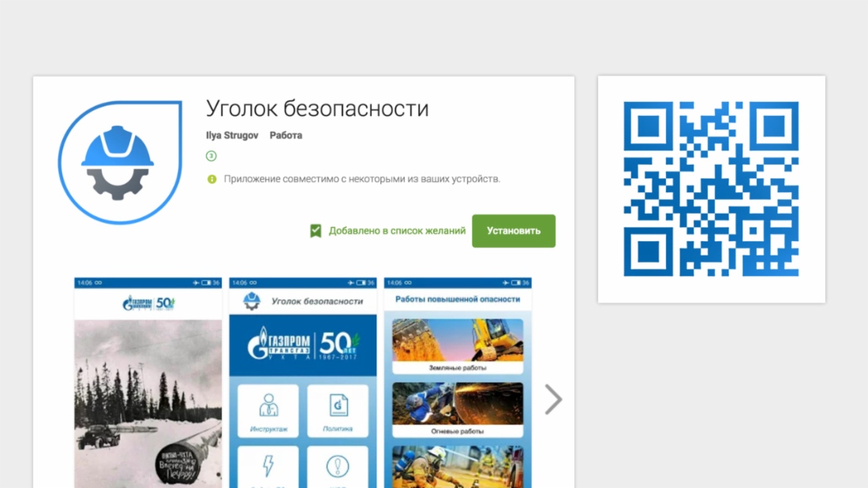Click the Газпром трансгаз 50 лет banner
Viewport: 868px width, 488px height.
[303, 345]
